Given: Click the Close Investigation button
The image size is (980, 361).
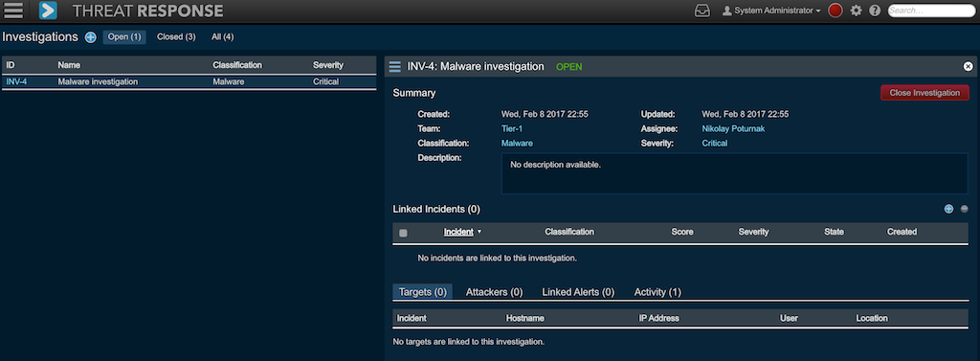Looking at the screenshot, I should (925, 93).
